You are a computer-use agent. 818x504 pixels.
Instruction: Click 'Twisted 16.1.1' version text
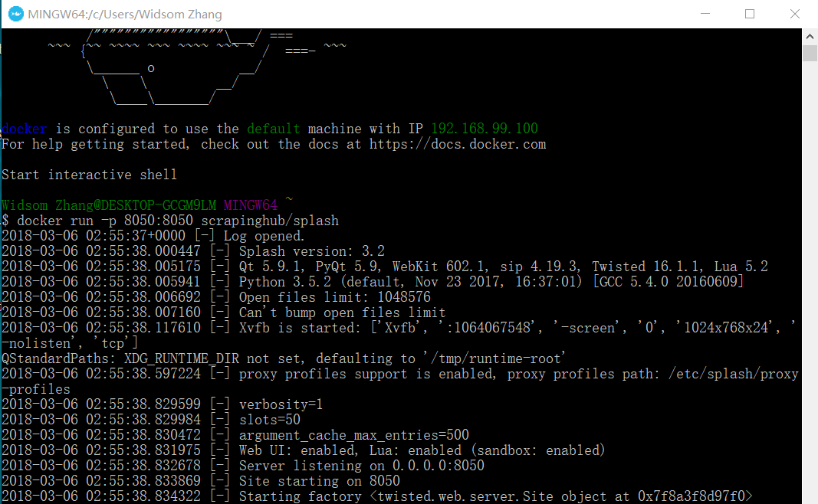point(647,267)
